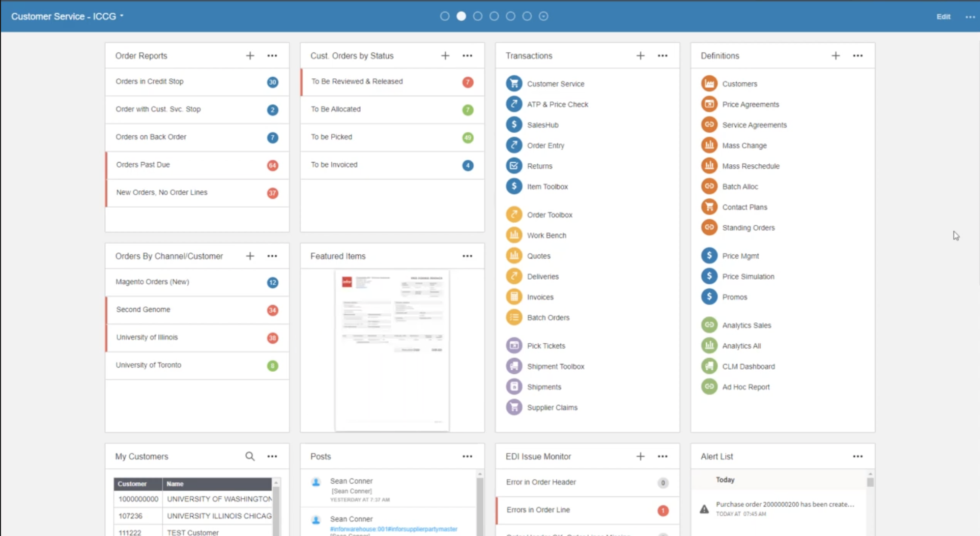The width and height of the screenshot is (980, 536).
Task: Open the Featured Items widget options menu
Action: [x=467, y=256]
